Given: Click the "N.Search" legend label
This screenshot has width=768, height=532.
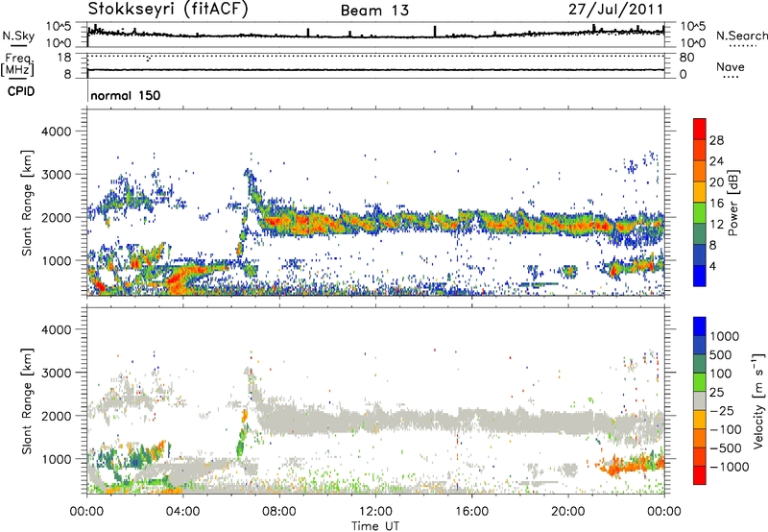Looking at the screenshot, I should (x=741, y=36).
